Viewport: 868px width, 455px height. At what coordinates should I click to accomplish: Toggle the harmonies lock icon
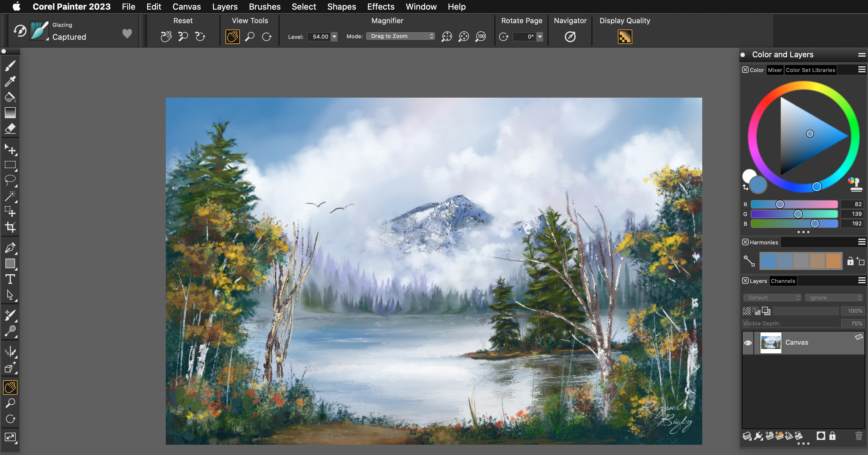point(850,261)
